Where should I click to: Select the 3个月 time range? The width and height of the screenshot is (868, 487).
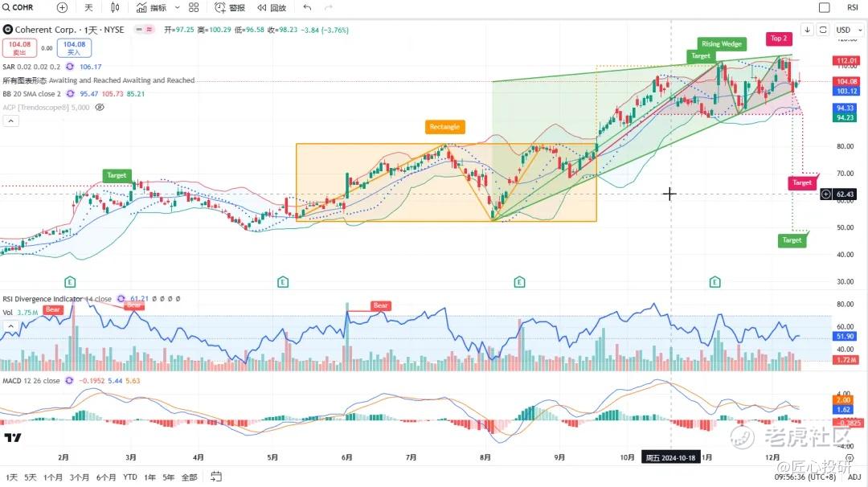pos(79,477)
